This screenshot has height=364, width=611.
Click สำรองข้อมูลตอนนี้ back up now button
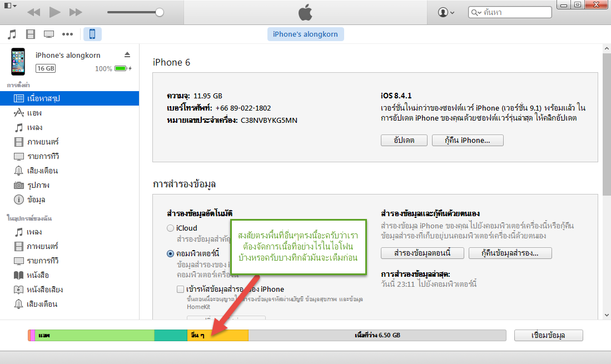point(423,253)
